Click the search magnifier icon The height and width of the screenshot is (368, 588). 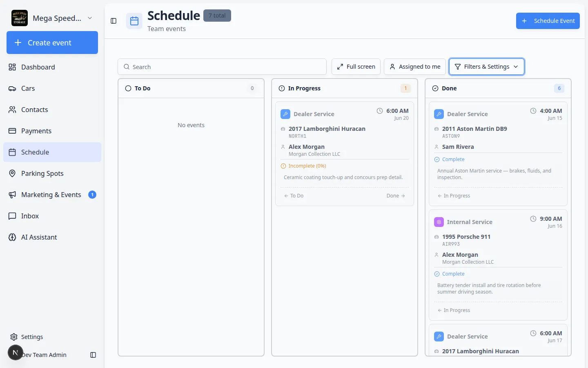(127, 67)
